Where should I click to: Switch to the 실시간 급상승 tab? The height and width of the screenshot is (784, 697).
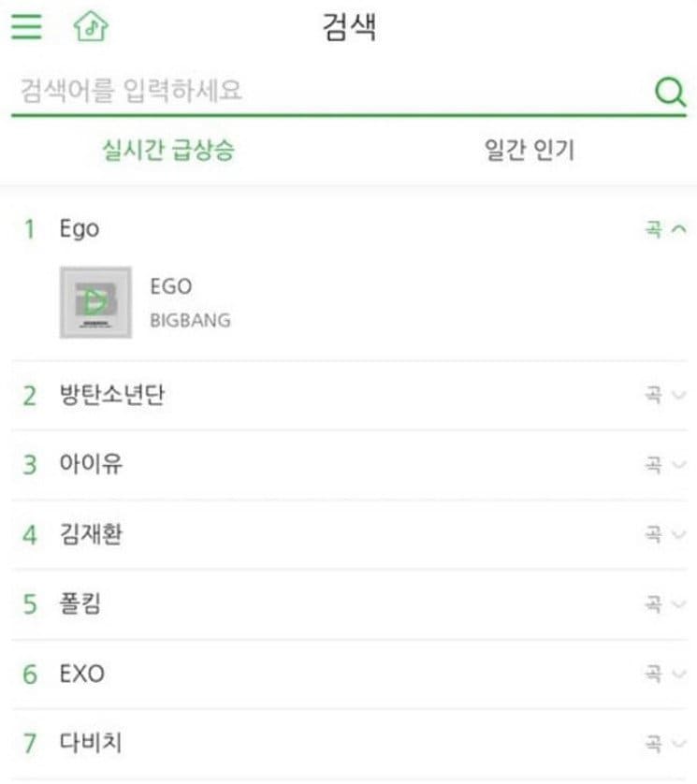pyautogui.click(x=168, y=150)
